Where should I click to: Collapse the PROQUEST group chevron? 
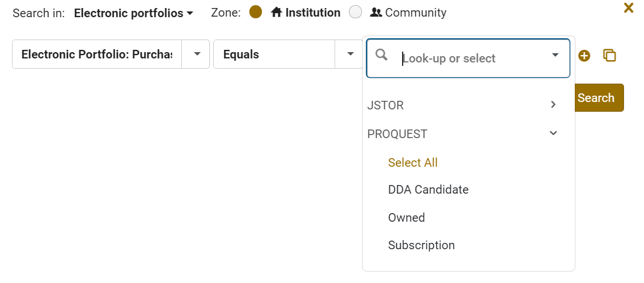point(553,133)
